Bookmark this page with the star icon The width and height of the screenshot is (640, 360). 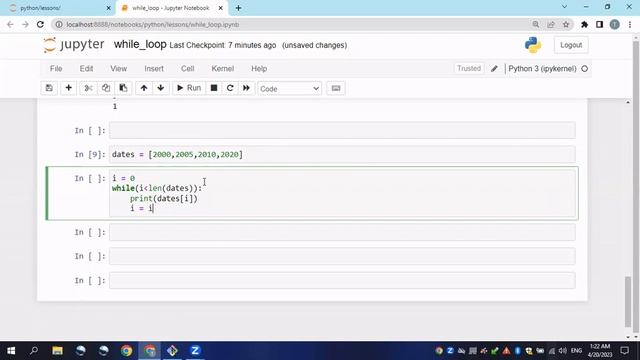566,24
